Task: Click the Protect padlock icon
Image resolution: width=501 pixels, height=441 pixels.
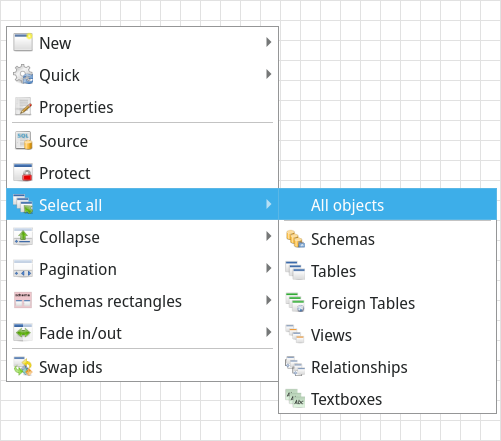Action: [x=23, y=172]
